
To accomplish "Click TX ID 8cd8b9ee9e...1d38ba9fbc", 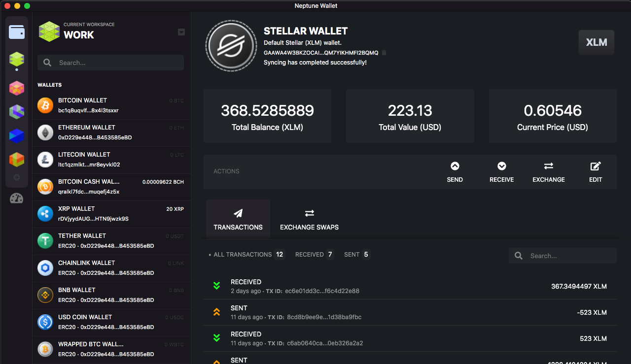I will (x=324, y=317).
